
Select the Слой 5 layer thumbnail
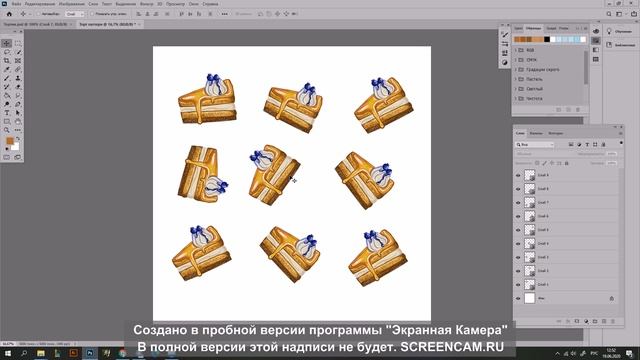[529, 230]
